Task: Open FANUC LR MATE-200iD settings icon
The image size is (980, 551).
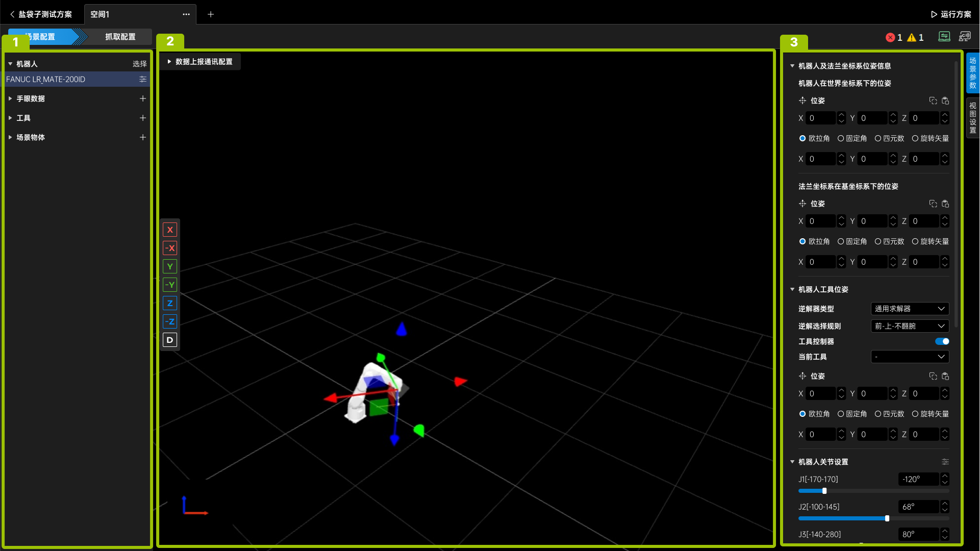Action: pyautogui.click(x=143, y=79)
